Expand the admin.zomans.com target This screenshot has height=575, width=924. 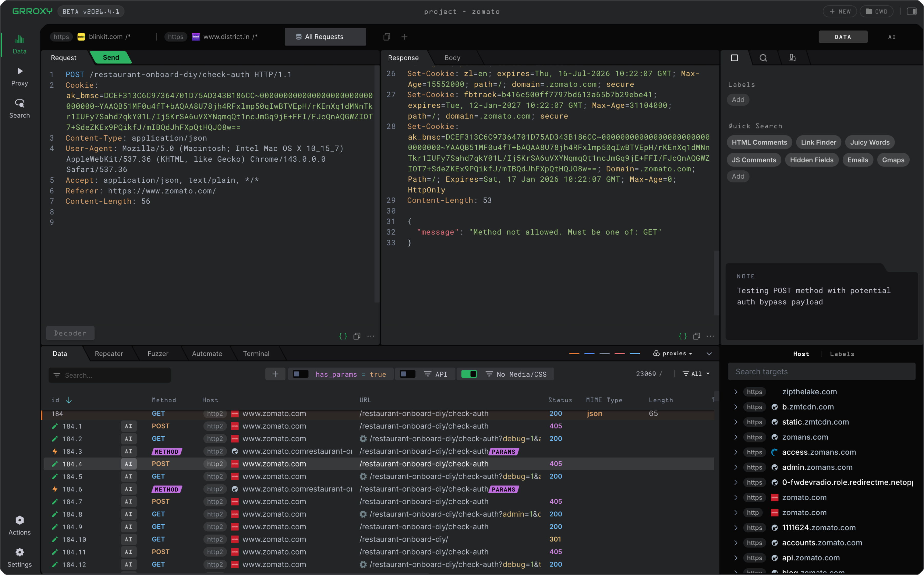point(736,467)
